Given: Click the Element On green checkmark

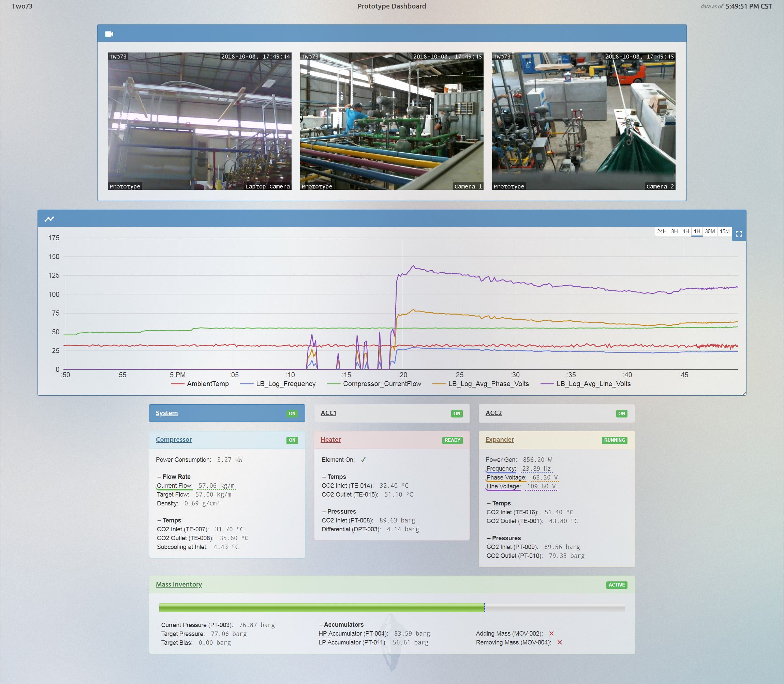Looking at the screenshot, I should (x=363, y=459).
